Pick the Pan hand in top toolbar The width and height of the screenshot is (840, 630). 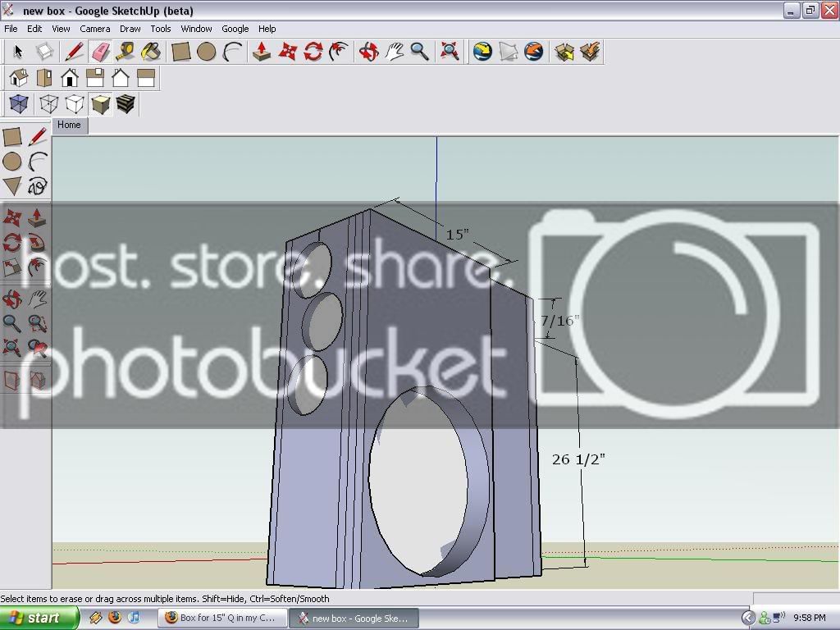(395, 52)
